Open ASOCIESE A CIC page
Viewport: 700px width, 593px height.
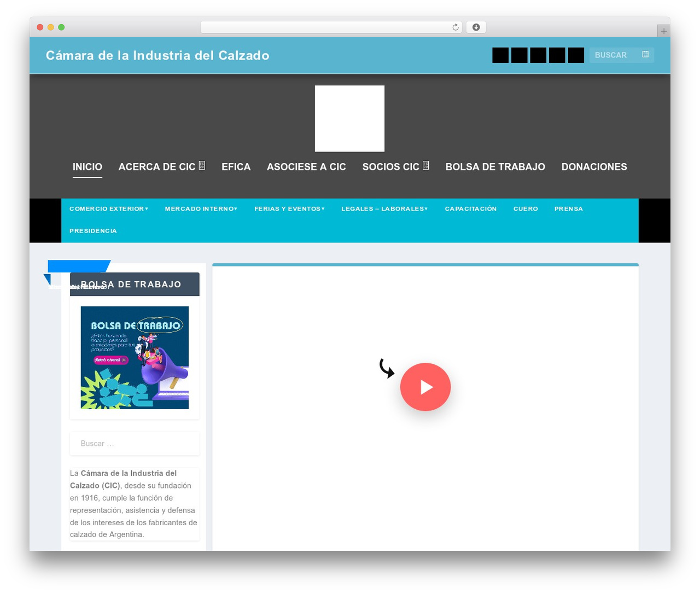coord(306,167)
